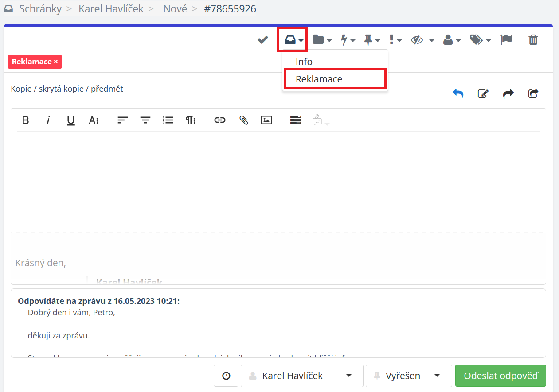Image resolution: width=559 pixels, height=392 pixels.
Task: Delete ticket with trash icon
Action: pos(533,40)
